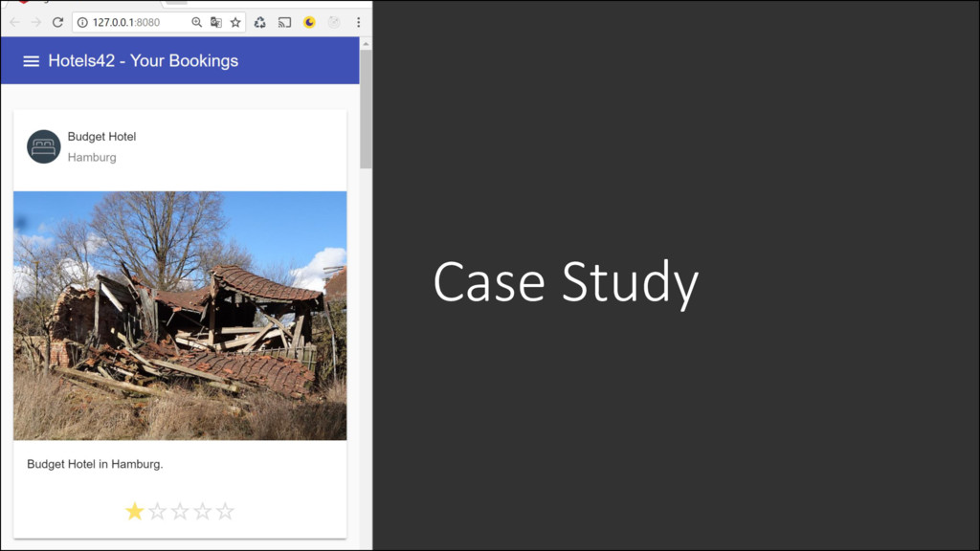The width and height of the screenshot is (980, 551).
Task: Click the recycle extension icon
Action: [x=260, y=23]
